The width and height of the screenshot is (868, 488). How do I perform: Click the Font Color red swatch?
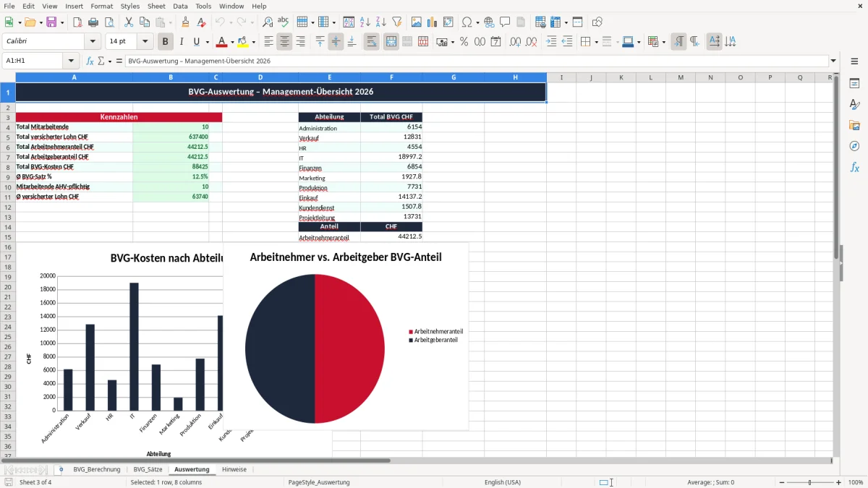[x=222, y=42]
